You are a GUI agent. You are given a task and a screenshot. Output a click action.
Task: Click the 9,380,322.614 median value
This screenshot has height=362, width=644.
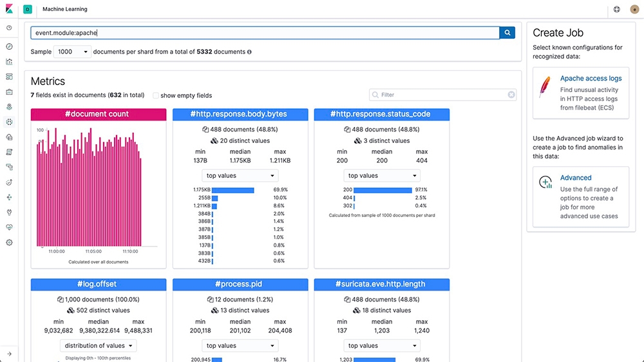(x=100, y=331)
